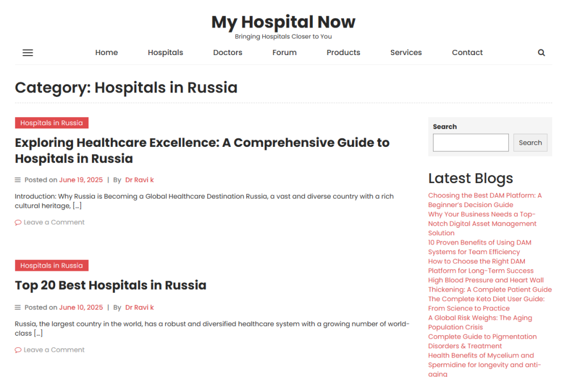The height and width of the screenshot is (377, 588).
Task: Open the Hospitals menu item
Action: point(165,52)
